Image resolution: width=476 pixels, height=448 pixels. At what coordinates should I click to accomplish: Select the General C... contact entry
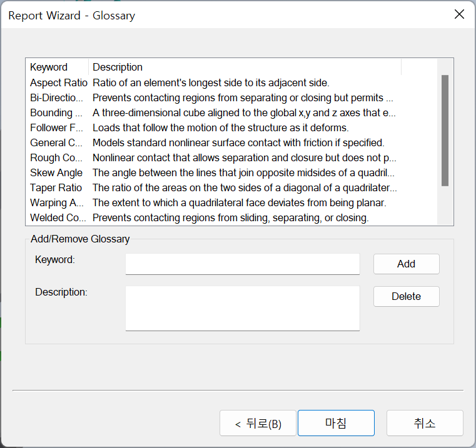point(56,142)
